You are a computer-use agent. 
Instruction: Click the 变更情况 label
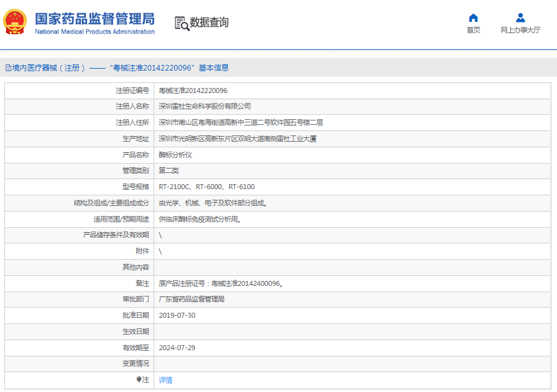pos(136,363)
